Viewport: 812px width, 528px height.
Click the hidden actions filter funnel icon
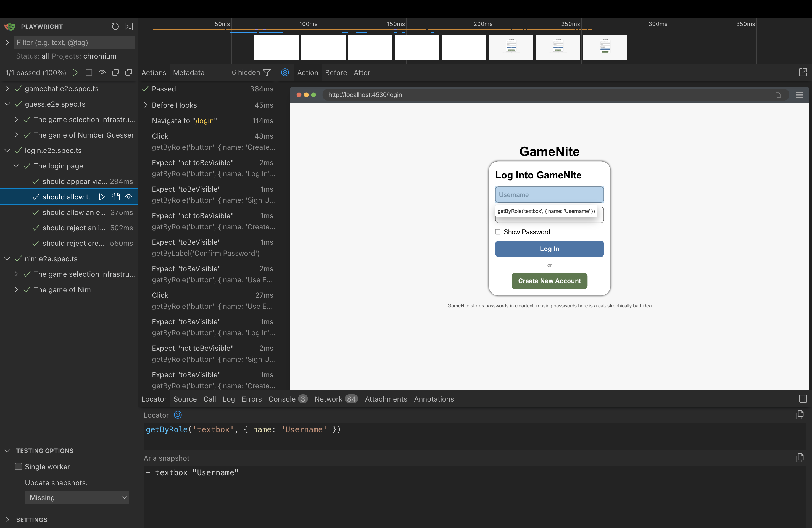(267, 72)
